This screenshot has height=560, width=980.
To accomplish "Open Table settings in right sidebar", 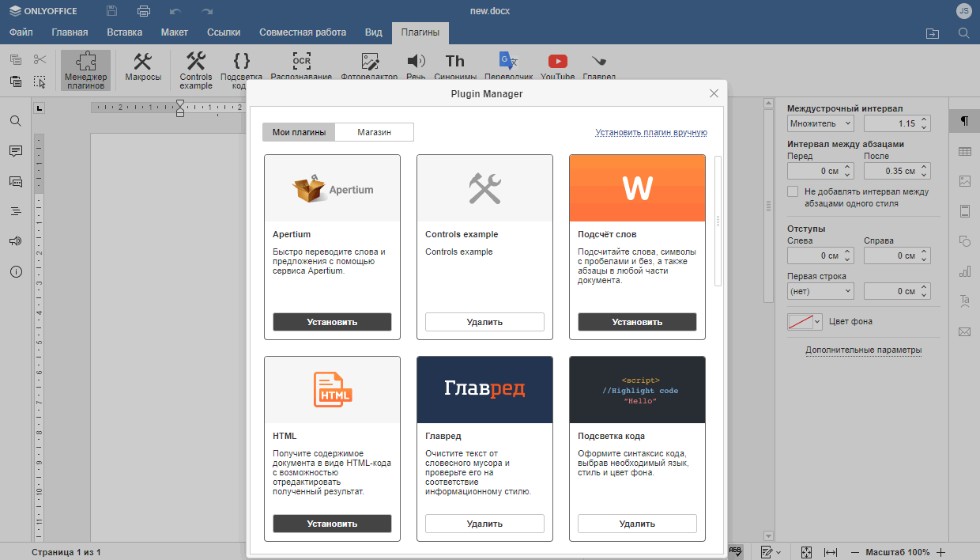I will pos(964,151).
